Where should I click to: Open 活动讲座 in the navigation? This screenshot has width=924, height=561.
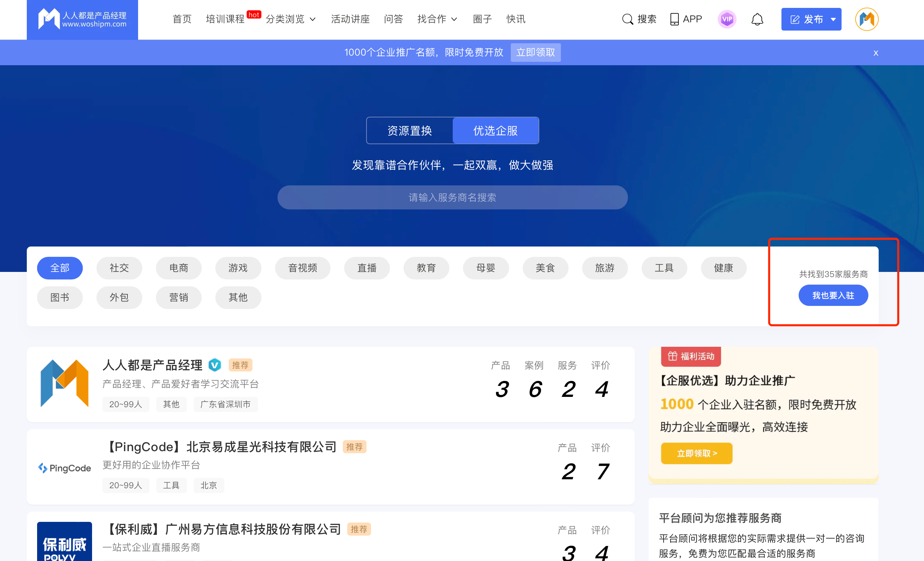[x=350, y=19]
